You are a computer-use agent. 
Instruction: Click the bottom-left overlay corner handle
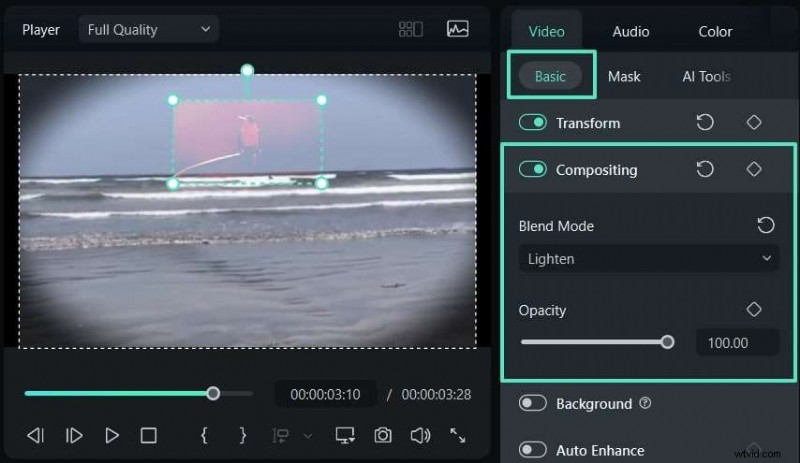173,183
